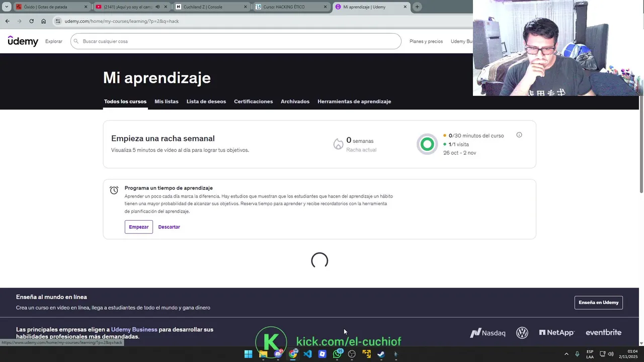
Task: Click the info icon next to course minutes
Action: pos(519,135)
